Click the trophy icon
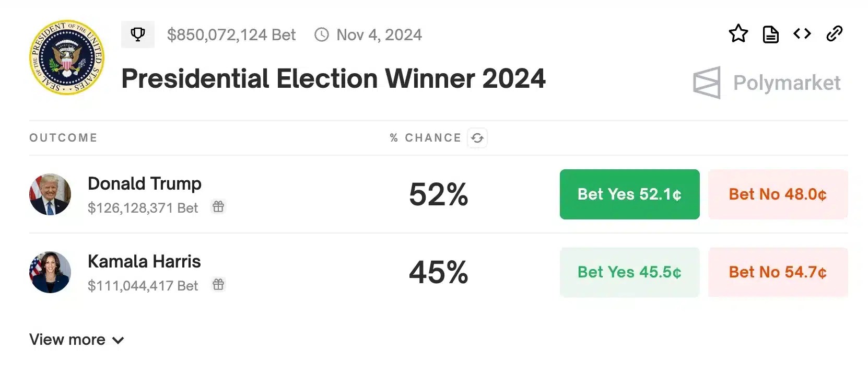This screenshot has width=868, height=372. pos(138,34)
